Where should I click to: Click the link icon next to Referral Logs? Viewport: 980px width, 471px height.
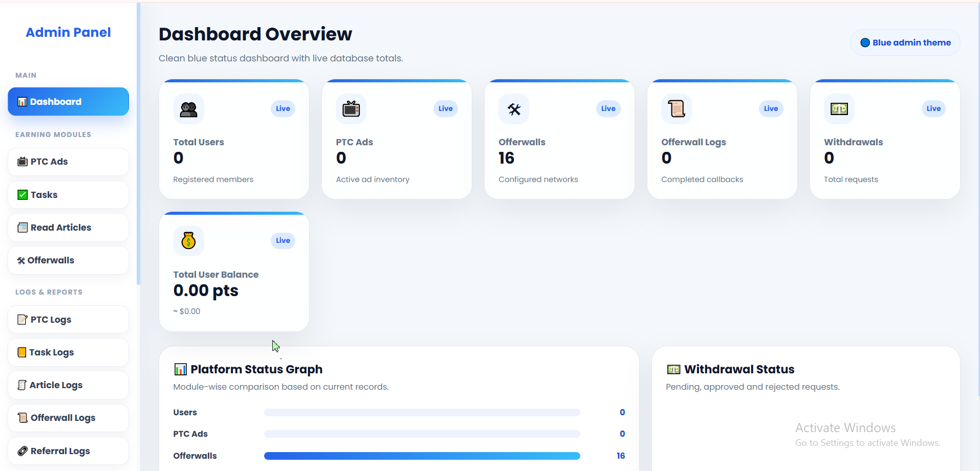[x=23, y=451]
